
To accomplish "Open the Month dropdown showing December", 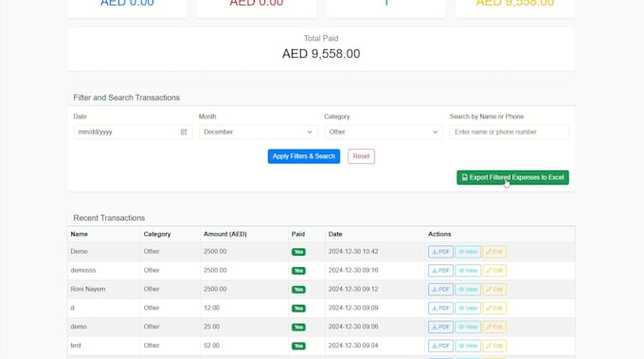I will [x=258, y=132].
